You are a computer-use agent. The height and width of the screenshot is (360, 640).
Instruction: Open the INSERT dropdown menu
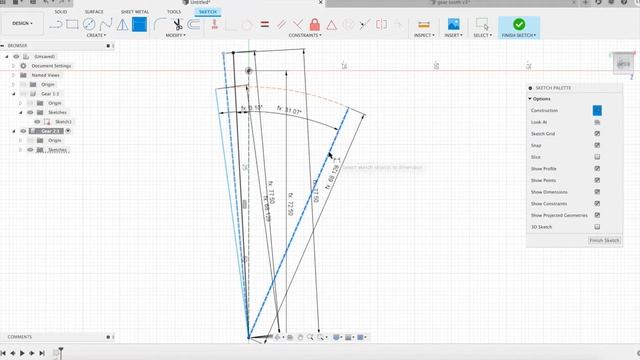pos(453,36)
